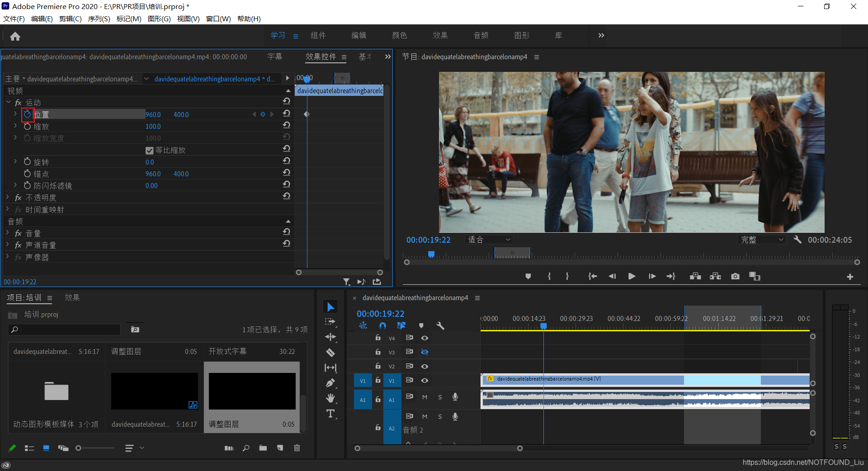
Task: Click the Extract button
Action: pyautogui.click(x=715, y=276)
